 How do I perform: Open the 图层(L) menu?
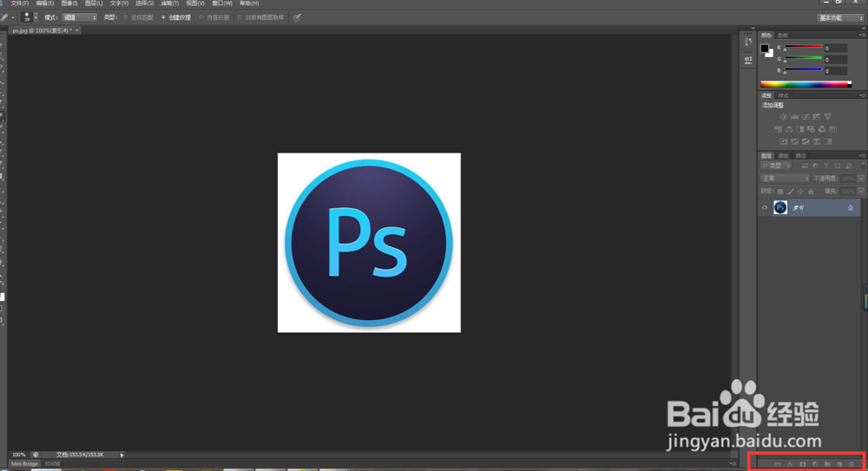tap(94, 3)
